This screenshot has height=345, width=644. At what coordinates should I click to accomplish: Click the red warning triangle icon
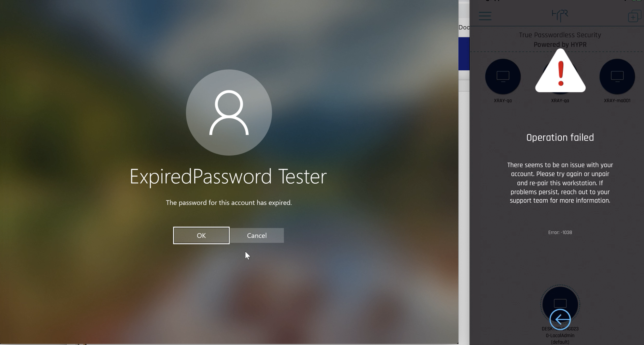(x=560, y=71)
